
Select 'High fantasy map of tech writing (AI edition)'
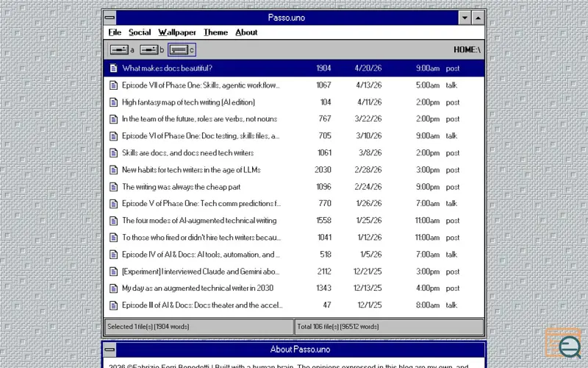(189, 102)
